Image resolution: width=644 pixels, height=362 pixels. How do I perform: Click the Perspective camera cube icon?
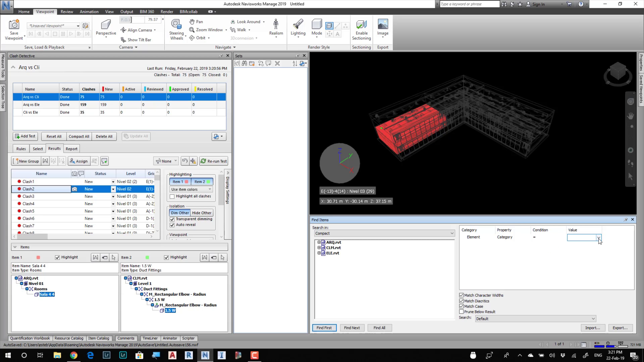point(106,24)
